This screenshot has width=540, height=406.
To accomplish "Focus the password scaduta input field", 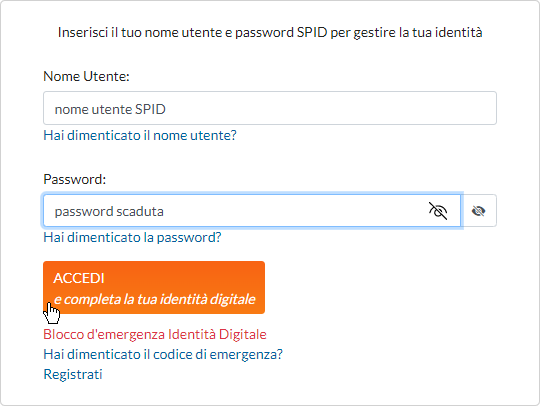I will click(x=252, y=211).
